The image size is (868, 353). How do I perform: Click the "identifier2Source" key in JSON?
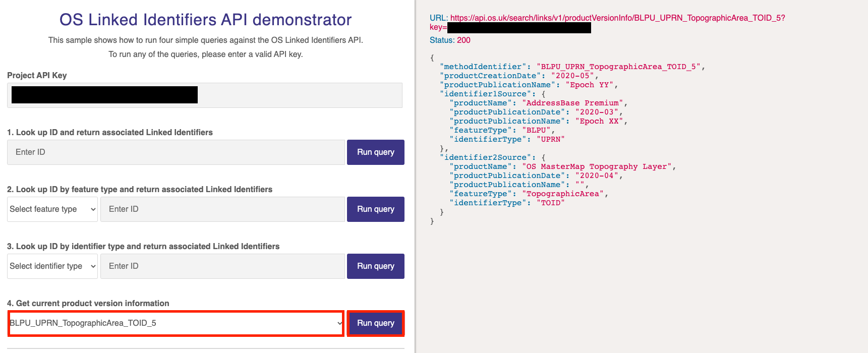[485, 157]
